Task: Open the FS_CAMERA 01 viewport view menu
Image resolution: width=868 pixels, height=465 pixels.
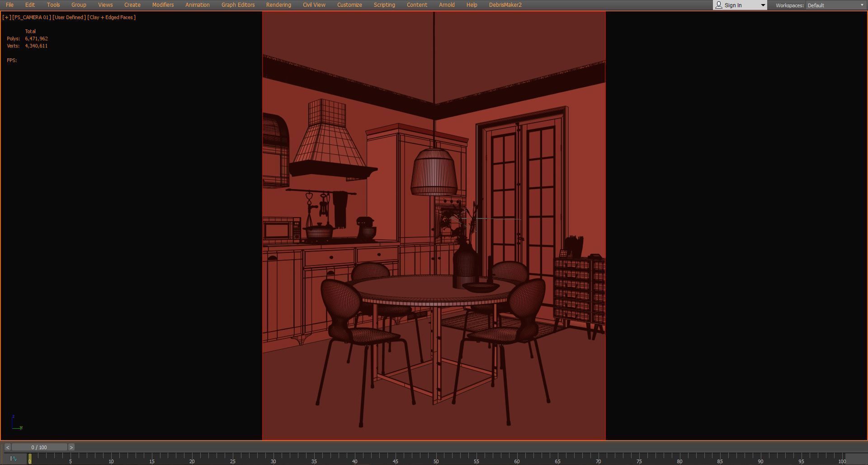Action: coord(32,17)
